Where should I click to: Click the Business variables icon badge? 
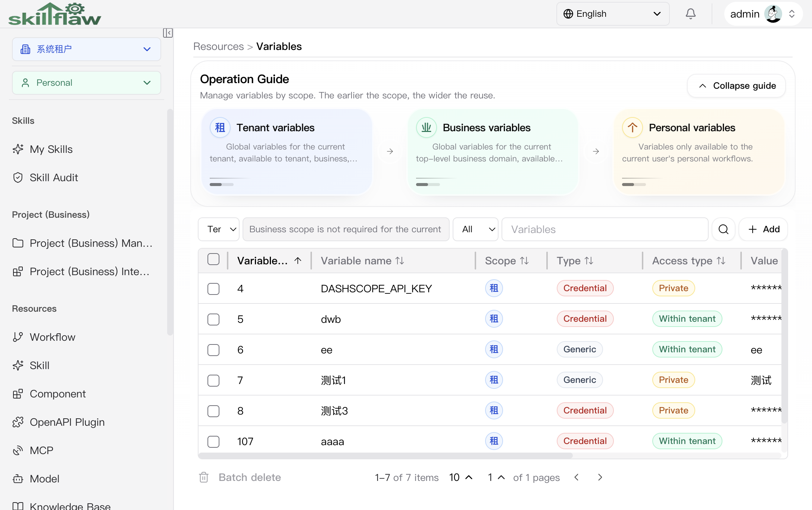(426, 127)
